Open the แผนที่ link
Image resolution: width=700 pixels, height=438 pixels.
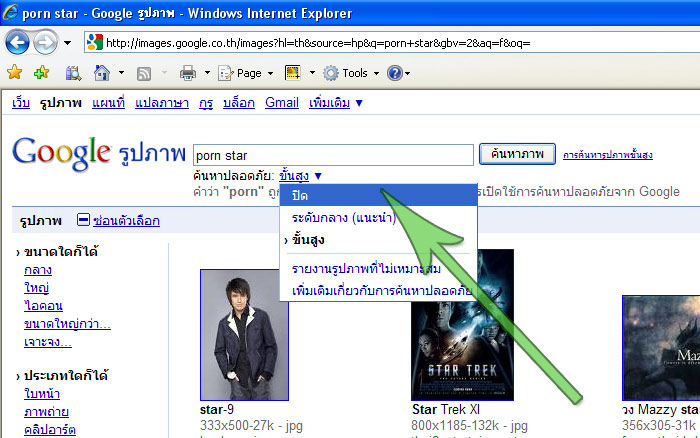click(x=108, y=103)
